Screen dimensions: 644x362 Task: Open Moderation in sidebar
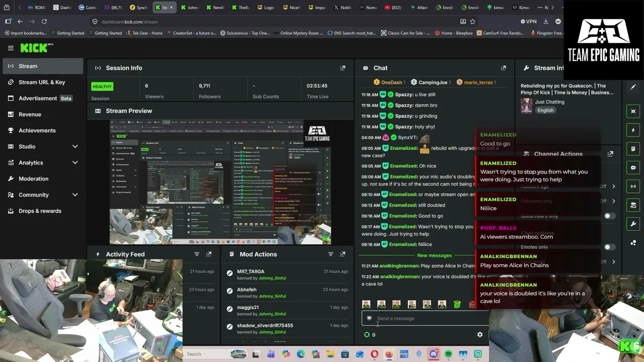click(x=43, y=178)
